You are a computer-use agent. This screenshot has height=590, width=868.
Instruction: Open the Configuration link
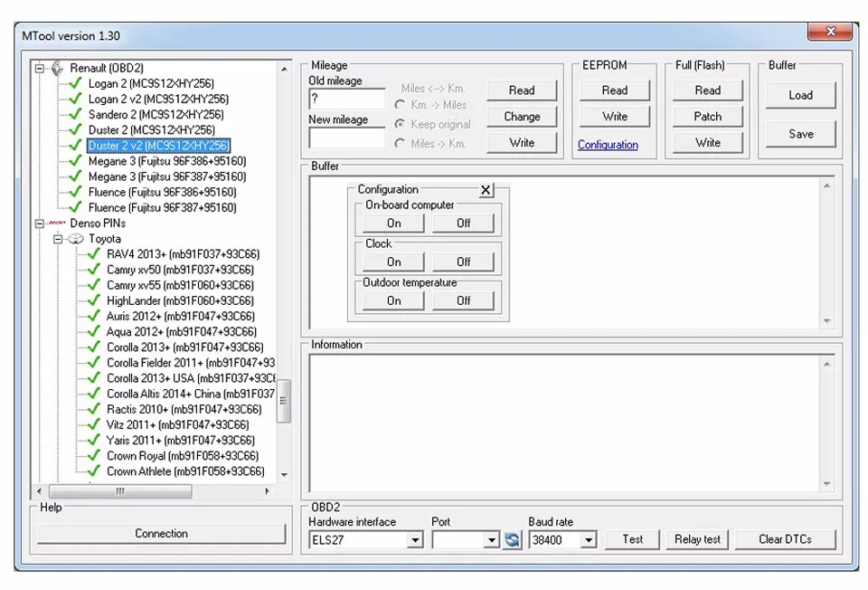point(608,145)
